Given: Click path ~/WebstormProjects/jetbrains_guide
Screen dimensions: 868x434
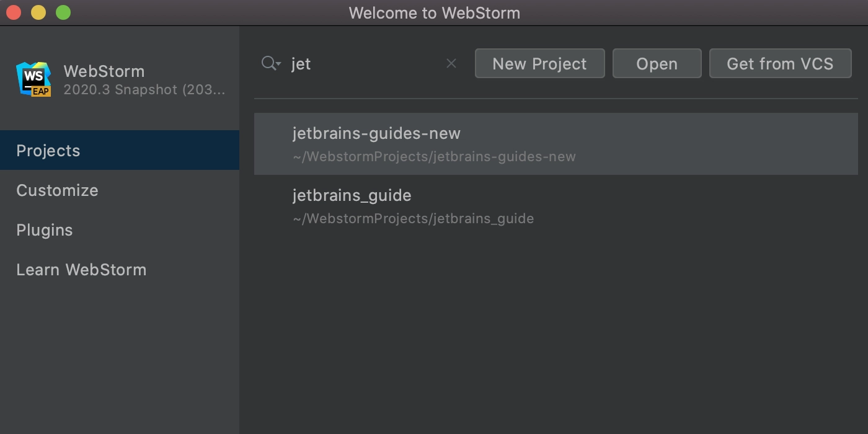Looking at the screenshot, I should pyautogui.click(x=413, y=219).
